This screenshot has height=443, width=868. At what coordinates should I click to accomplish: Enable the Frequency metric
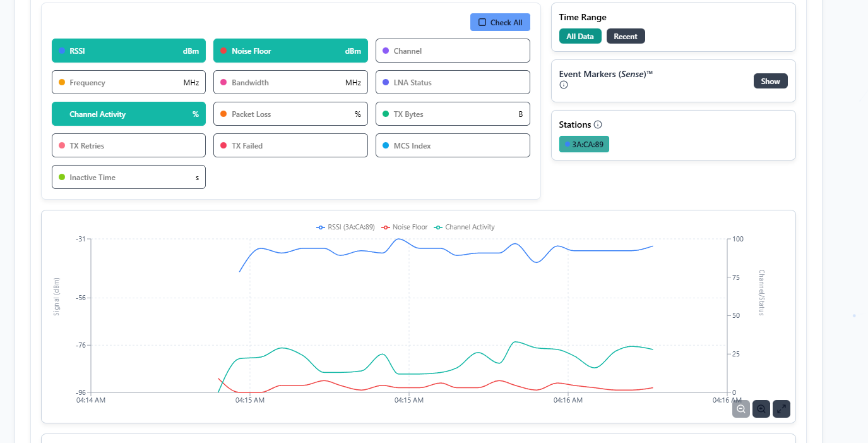coord(128,83)
